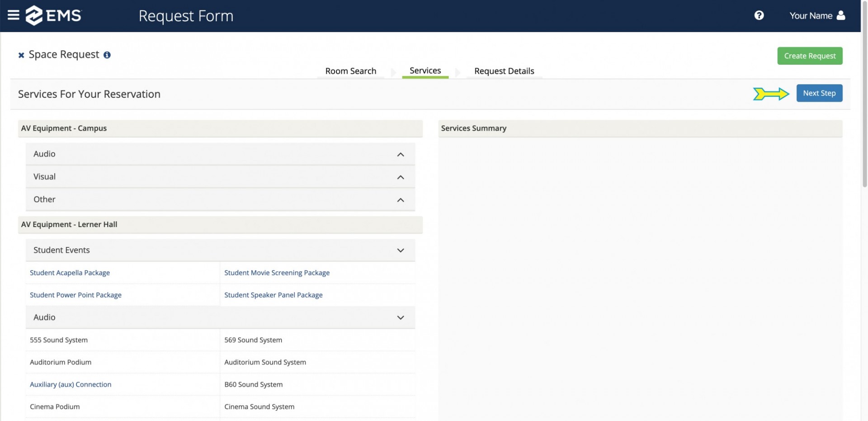The image size is (868, 421).
Task: Click the Space Request info icon
Action: 107,55
